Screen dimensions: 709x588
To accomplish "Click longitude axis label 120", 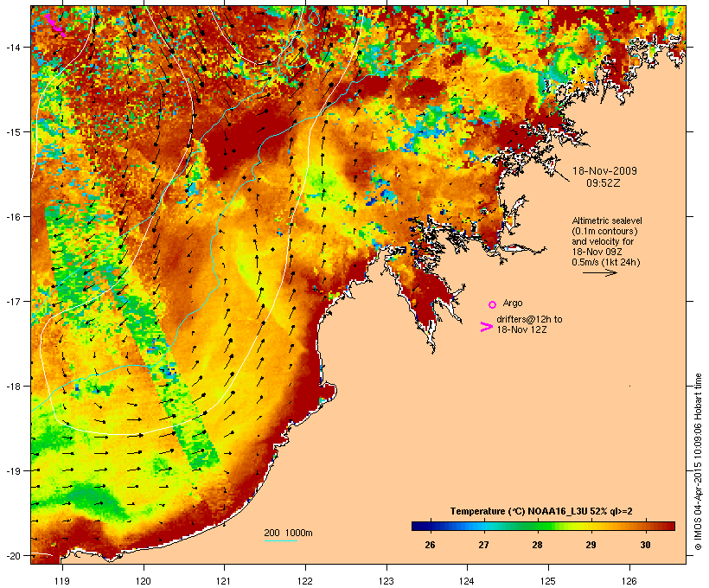I will (144, 581).
